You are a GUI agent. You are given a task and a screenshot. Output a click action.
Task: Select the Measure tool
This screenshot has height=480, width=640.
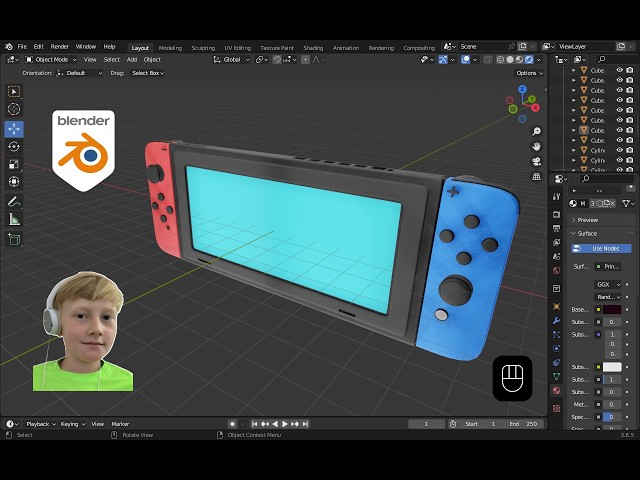14,220
